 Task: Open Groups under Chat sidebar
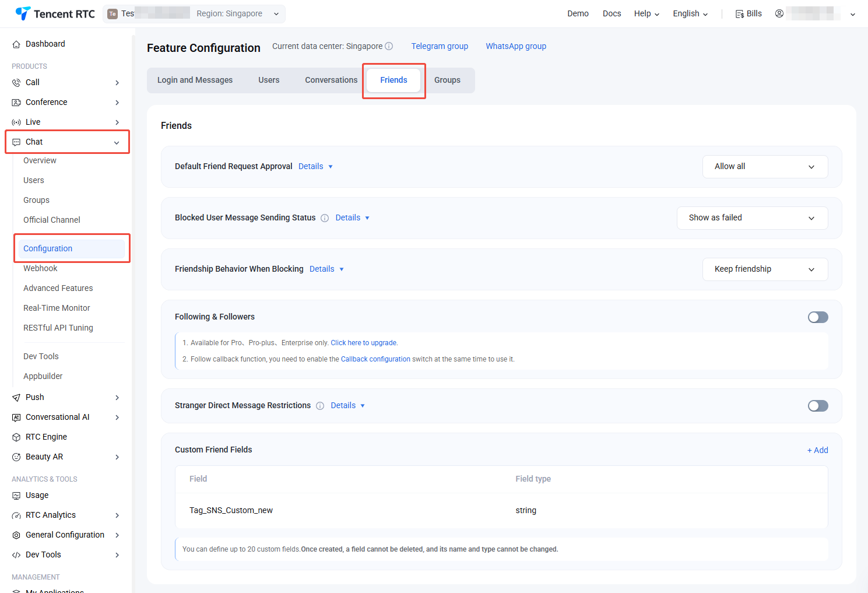(x=36, y=201)
